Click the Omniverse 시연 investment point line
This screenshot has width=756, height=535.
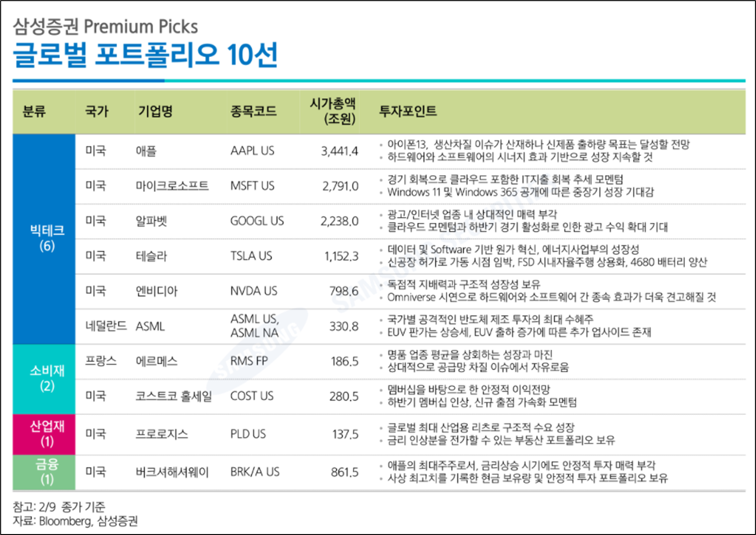click(552, 298)
